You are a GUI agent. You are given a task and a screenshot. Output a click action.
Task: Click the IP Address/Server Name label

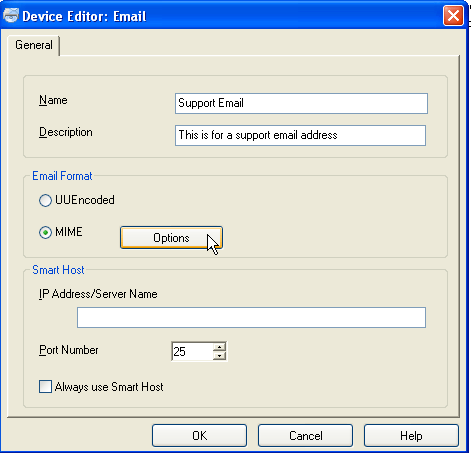click(98, 294)
